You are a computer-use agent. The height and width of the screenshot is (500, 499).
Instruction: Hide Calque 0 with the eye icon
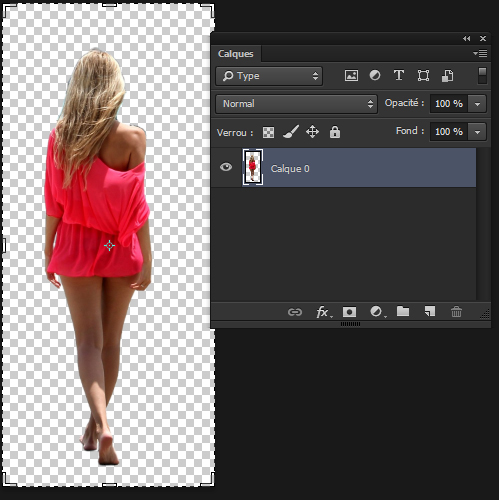(226, 167)
